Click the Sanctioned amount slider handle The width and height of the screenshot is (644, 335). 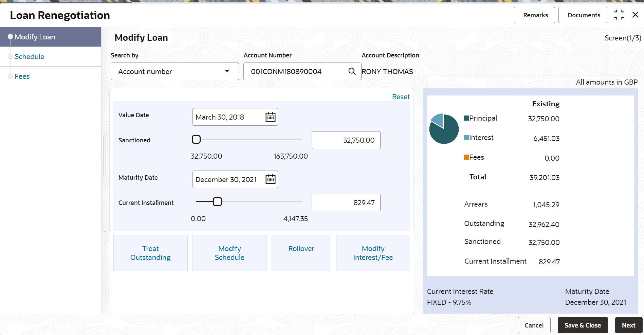196,139
